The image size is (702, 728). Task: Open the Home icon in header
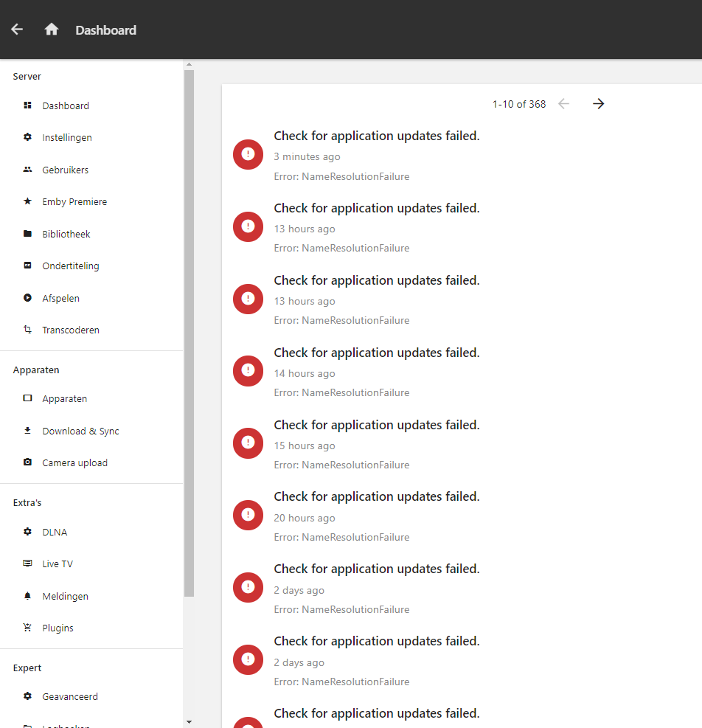tap(52, 30)
